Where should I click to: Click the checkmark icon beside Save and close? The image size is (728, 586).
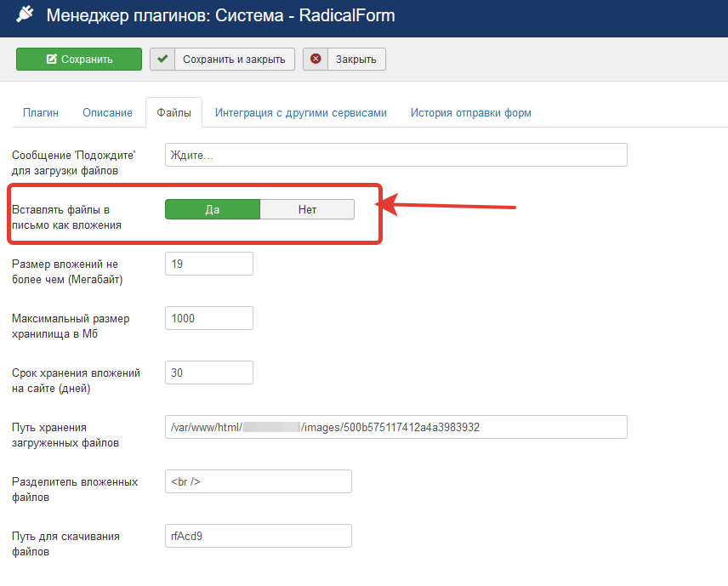[x=162, y=59]
